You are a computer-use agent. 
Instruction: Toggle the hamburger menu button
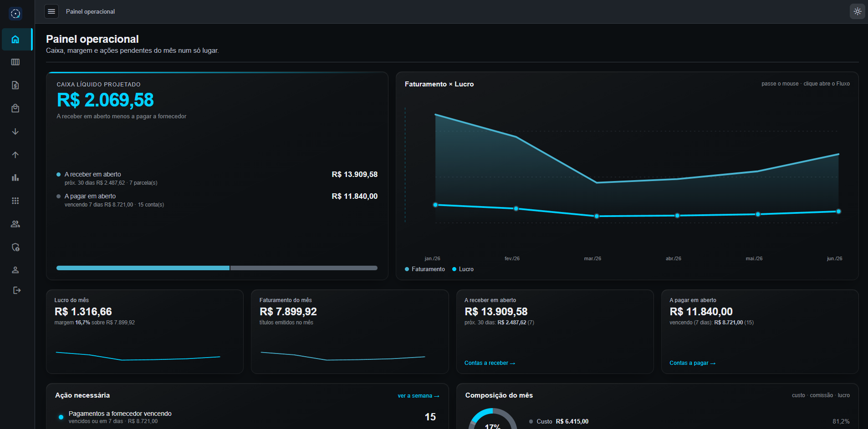51,11
